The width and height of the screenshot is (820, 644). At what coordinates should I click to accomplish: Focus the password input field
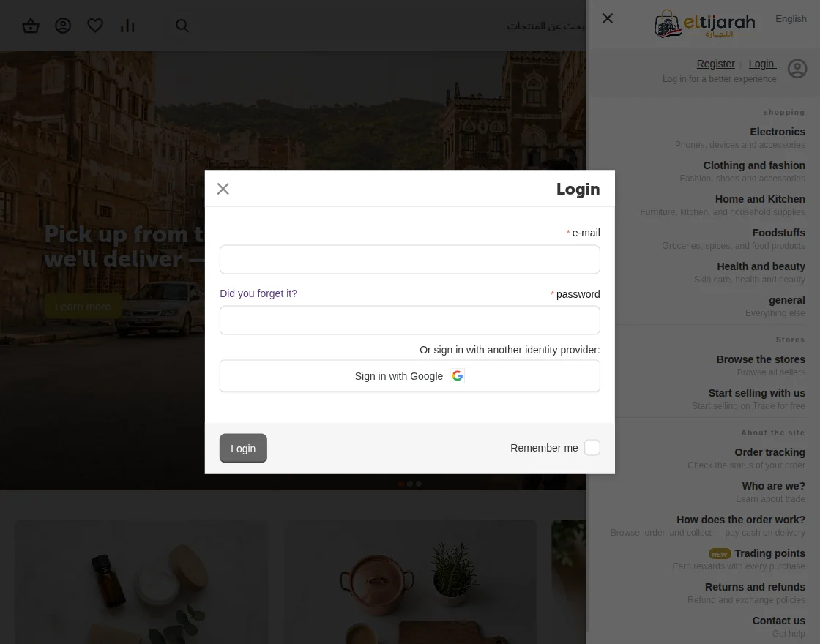click(x=410, y=320)
